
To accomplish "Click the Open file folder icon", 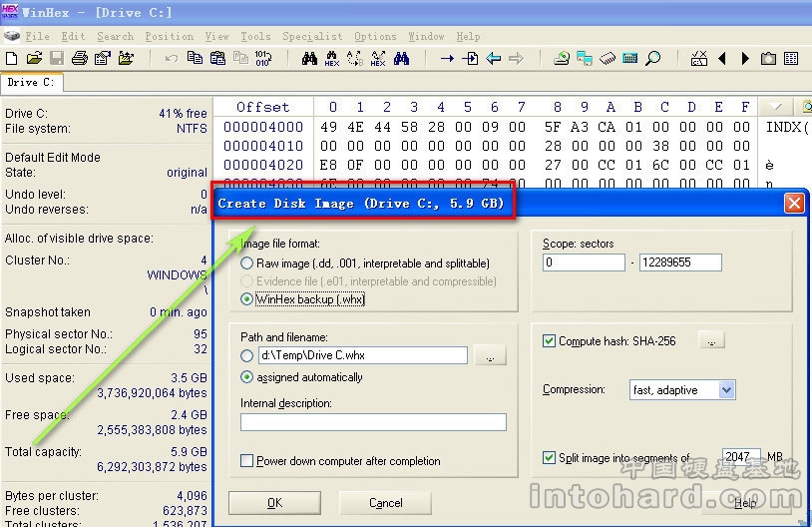I will tap(34, 58).
